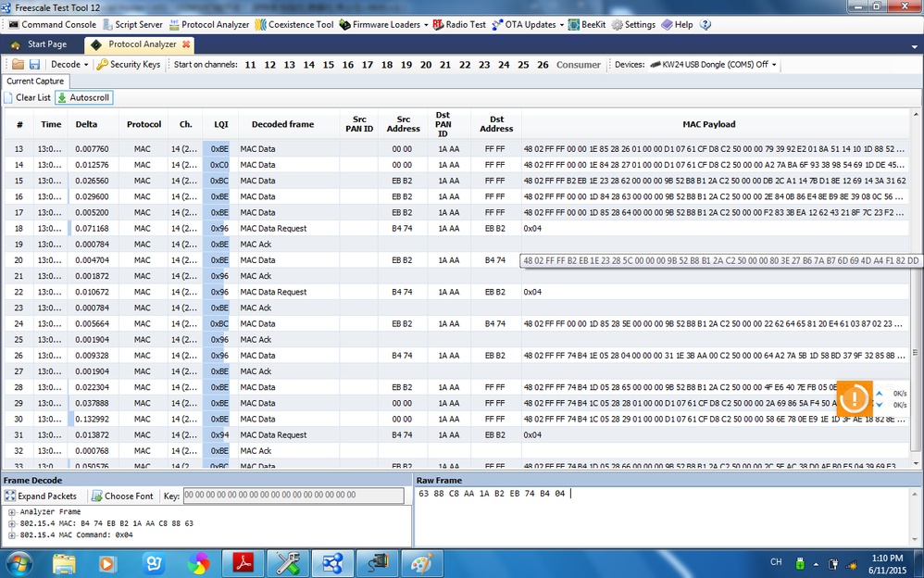Open File Explorer from taskbar
This screenshot has height=578, width=924.
coord(64,564)
